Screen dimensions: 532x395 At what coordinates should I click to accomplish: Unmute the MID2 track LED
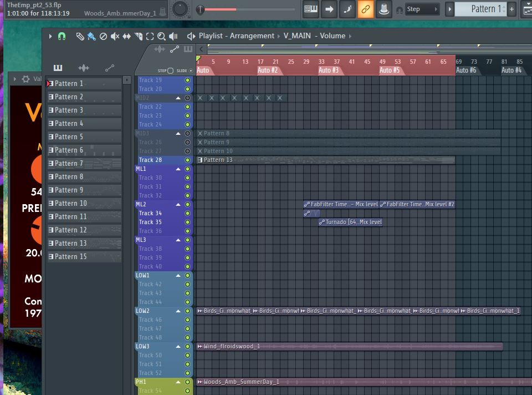187,98
